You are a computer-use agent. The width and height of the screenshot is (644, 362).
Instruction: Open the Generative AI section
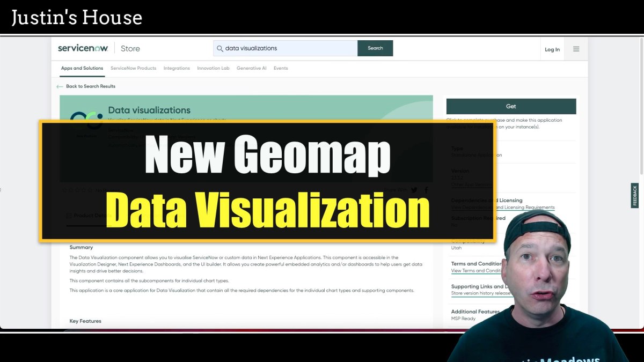point(251,68)
